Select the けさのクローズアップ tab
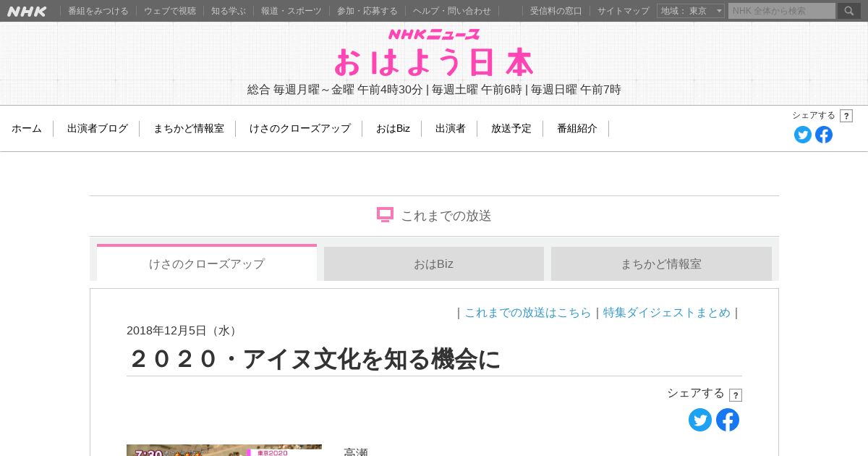868x456 pixels. point(207,263)
